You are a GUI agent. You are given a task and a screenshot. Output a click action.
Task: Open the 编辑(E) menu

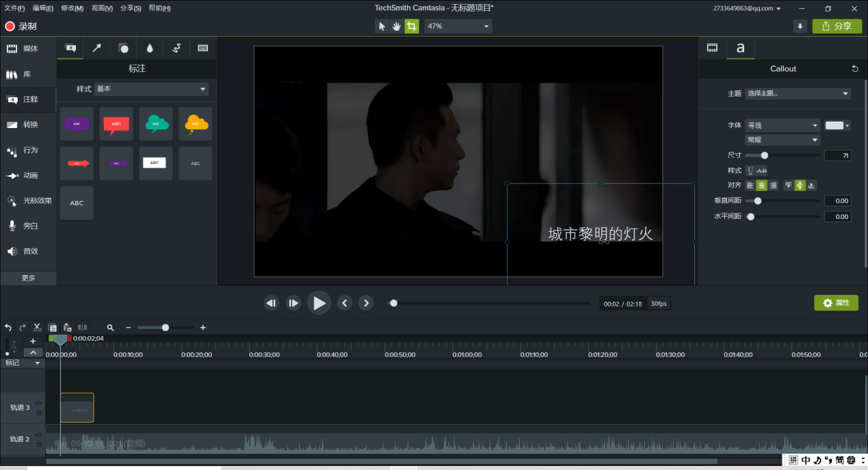[x=43, y=8]
